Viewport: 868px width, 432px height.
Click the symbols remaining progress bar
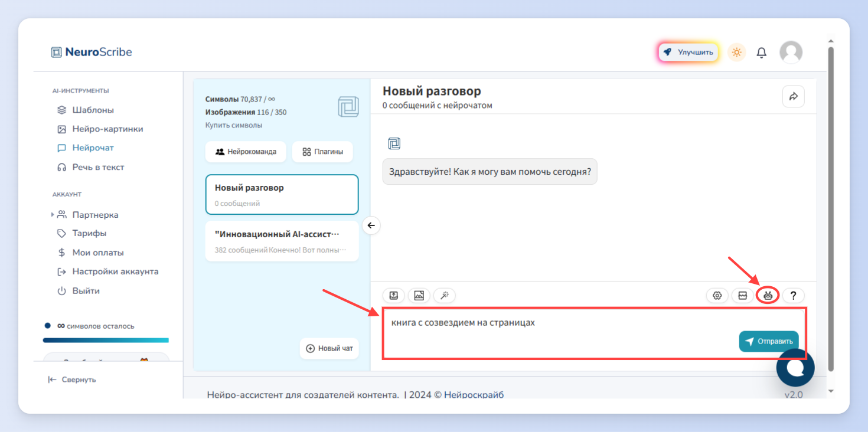point(106,340)
